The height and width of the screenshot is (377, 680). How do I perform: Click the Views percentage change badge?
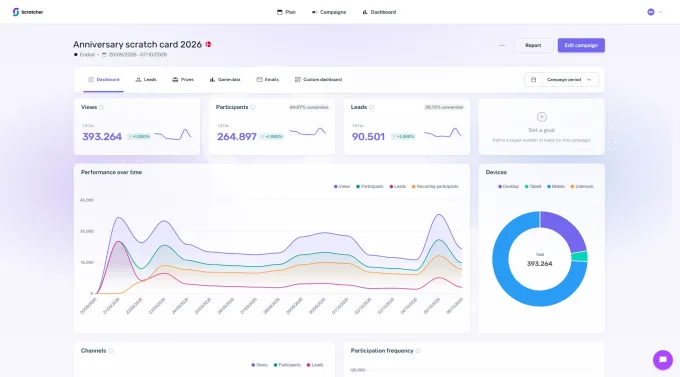coord(139,137)
